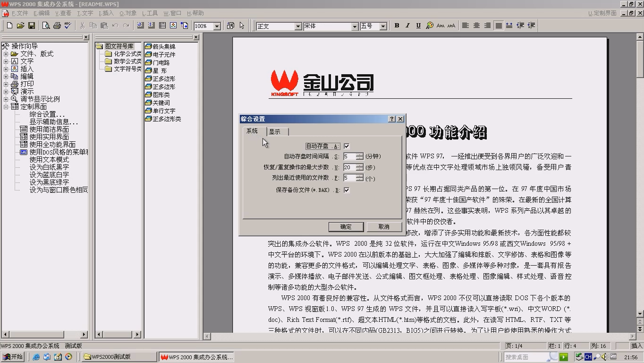644x363 pixels.
Task: Switch to WPS2000测试版 taskbar window
Action: tap(118, 357)
